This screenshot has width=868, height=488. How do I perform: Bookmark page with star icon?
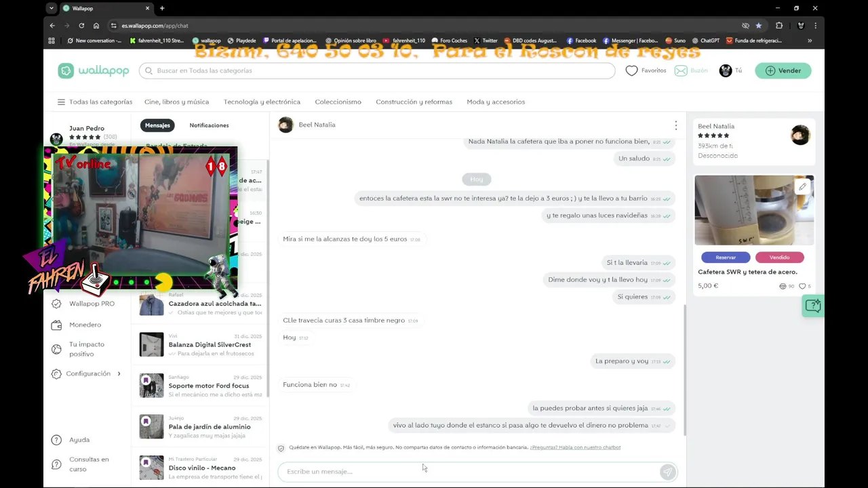759,26
